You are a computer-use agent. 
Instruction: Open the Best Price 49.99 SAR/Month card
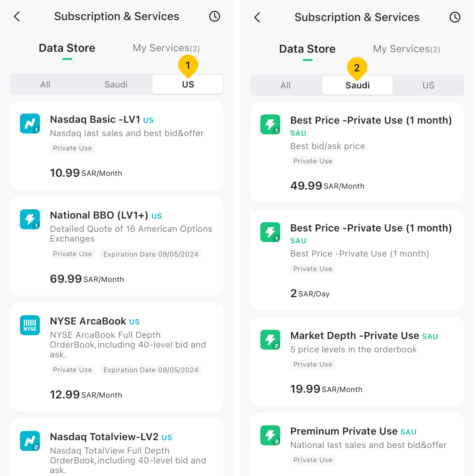coord(357,153)
